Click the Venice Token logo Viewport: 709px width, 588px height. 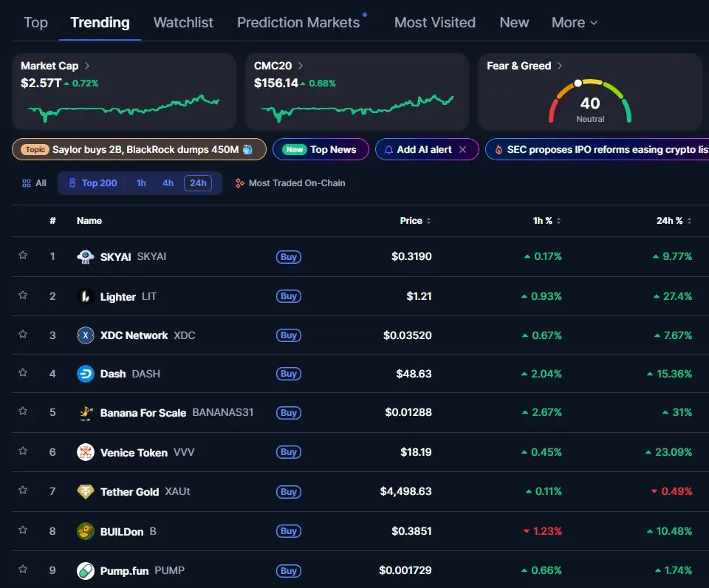(x=86, y=452)
